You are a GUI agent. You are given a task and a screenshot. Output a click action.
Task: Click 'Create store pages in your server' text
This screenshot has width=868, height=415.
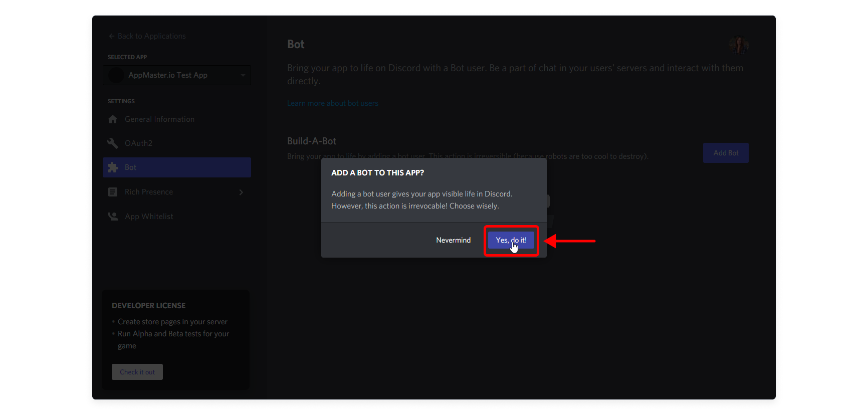pyautogui.click(x=172, y=322)
